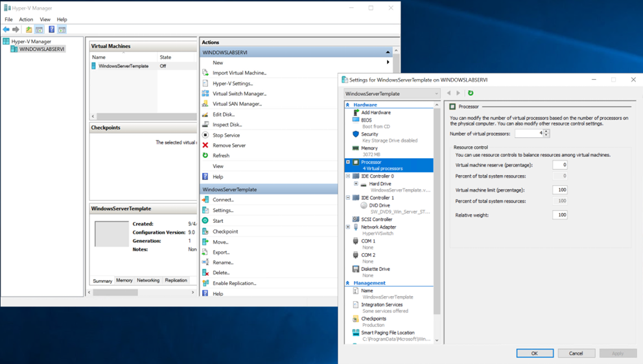Click Enable Replication action

coord(234,283)
